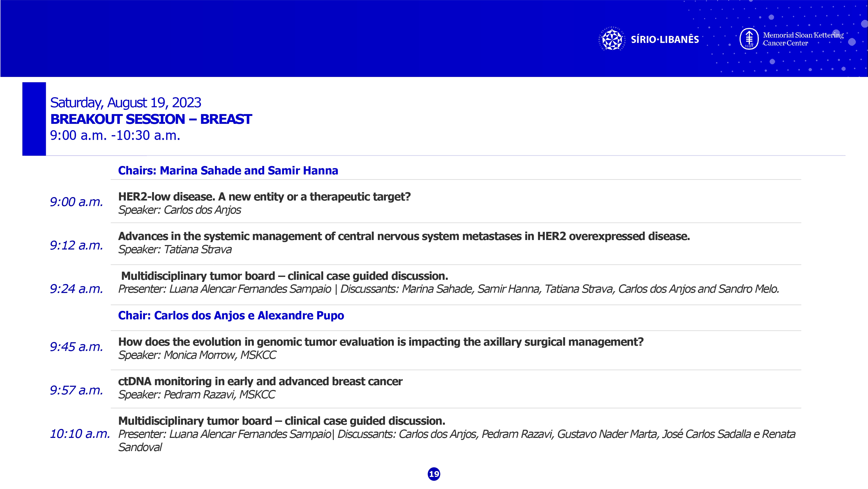Click the axillary surgical management talk title

[x=381, y=342]
